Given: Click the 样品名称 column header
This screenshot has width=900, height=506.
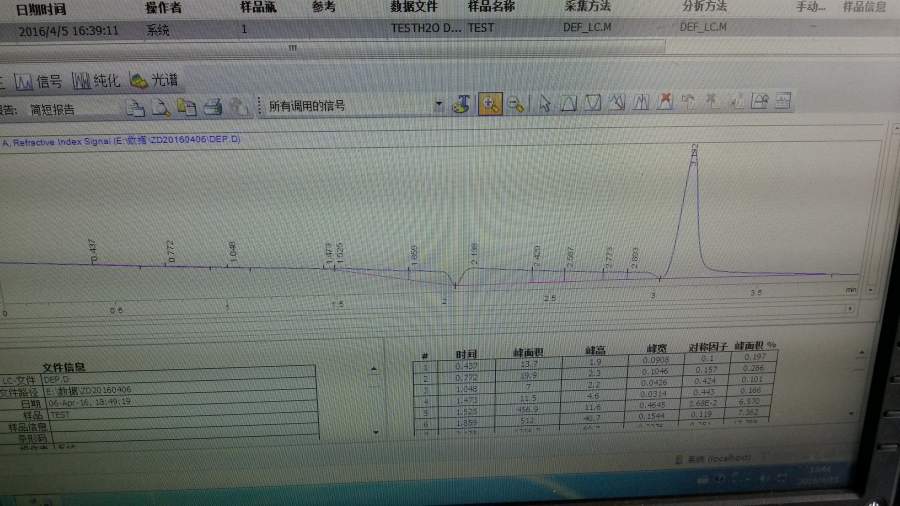Looking at the screenshot, I should [491, 6].
